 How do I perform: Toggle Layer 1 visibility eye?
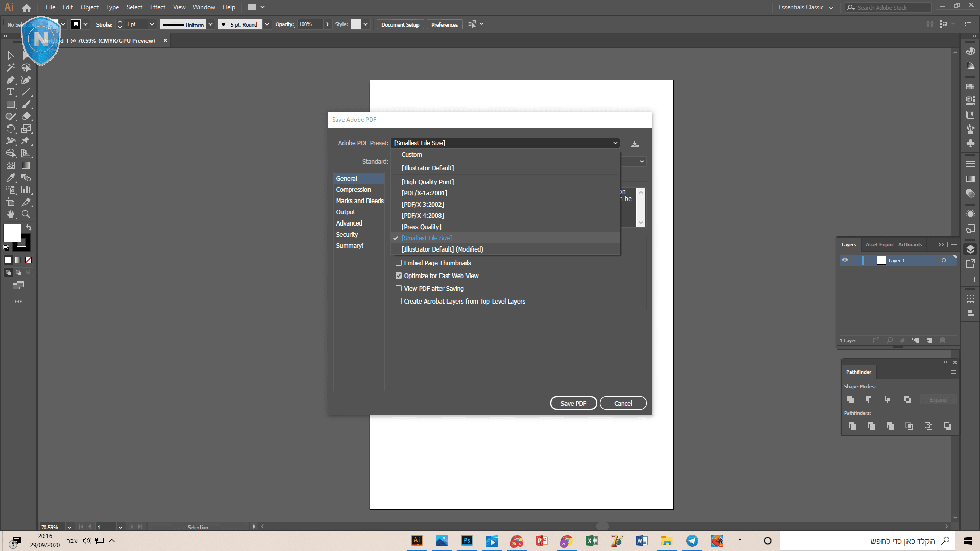(x=845, y=260)
